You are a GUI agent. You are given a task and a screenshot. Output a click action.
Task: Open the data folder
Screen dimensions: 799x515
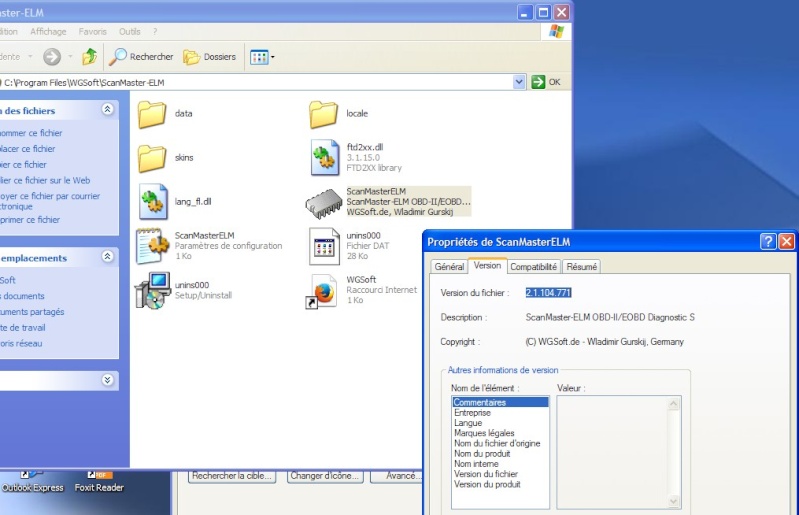152,114
